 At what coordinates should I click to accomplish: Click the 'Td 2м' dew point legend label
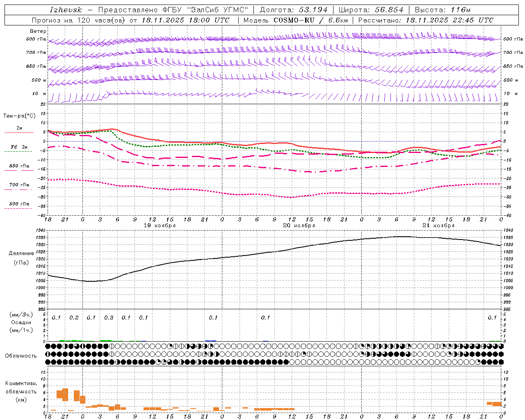19,147
